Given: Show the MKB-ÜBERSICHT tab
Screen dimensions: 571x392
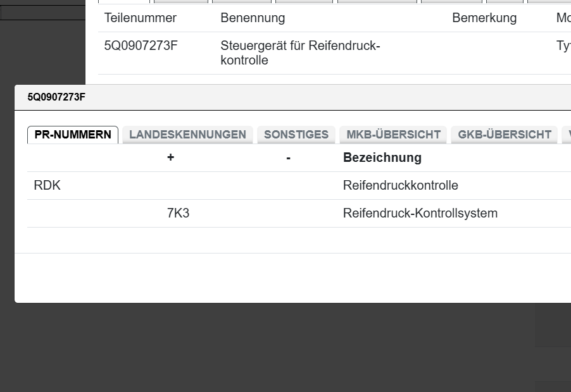Looking at the screenshot, I should 393,135.
